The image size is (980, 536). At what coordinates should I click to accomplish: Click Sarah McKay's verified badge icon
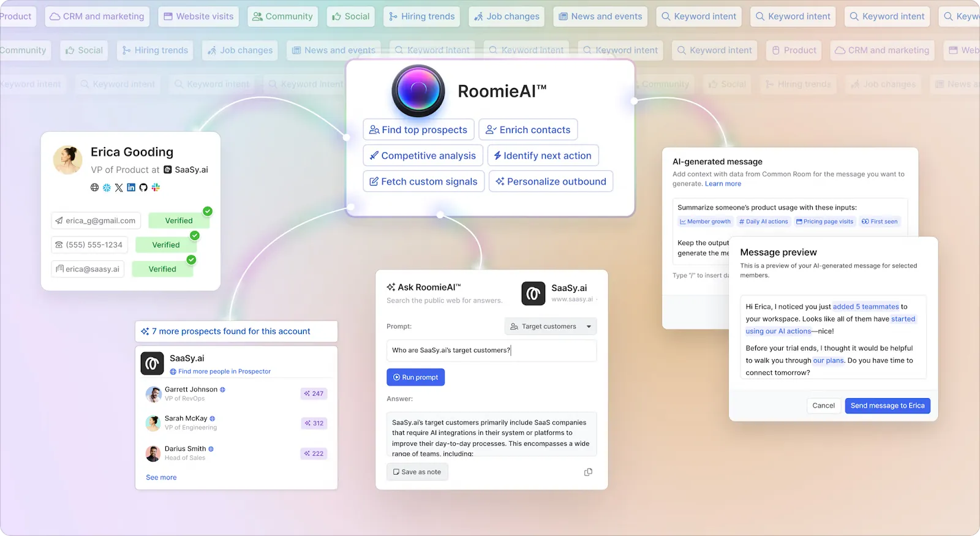(213, 418)
